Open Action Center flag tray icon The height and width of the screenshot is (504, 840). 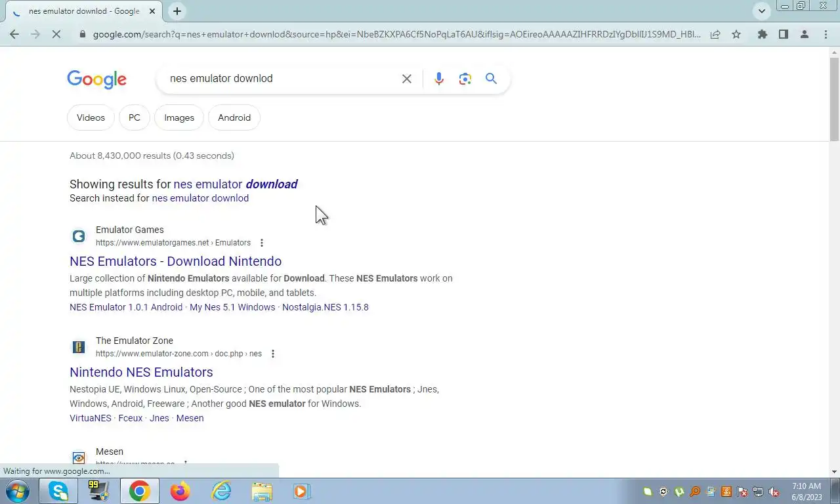[x=742, y=492]
